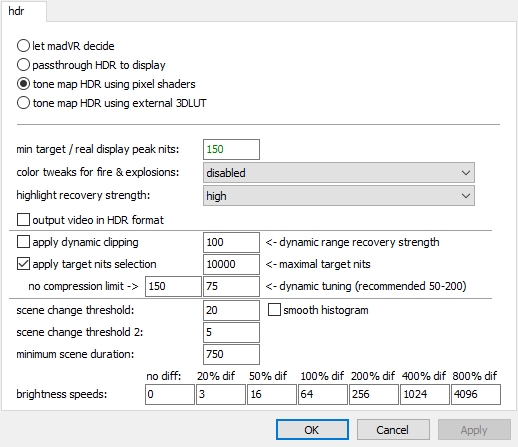
Task: Click the Cancel button
Action: (x=393, y=430)
